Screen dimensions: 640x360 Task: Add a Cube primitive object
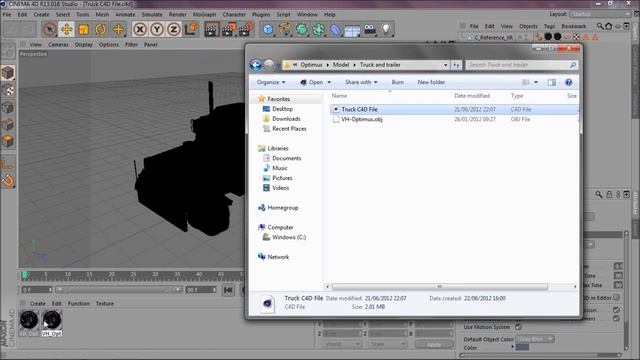click(x=268, y=29)
